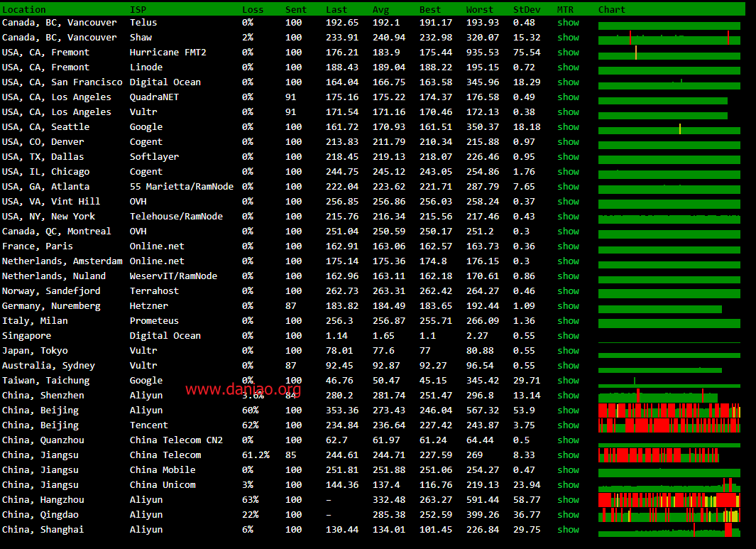Show MTR for Vint Hill OVH row

point(568,202)
